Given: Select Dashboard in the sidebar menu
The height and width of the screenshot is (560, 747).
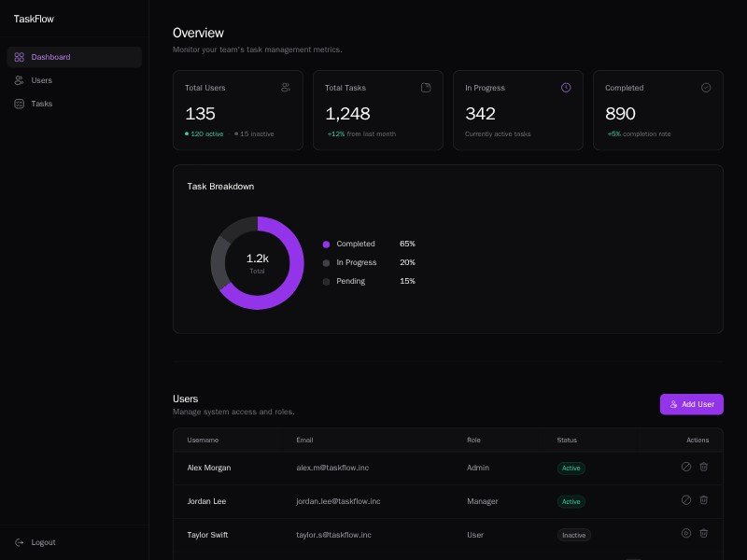Looking at the screenshot, I should pyautogui.click(x=50, y=57).
